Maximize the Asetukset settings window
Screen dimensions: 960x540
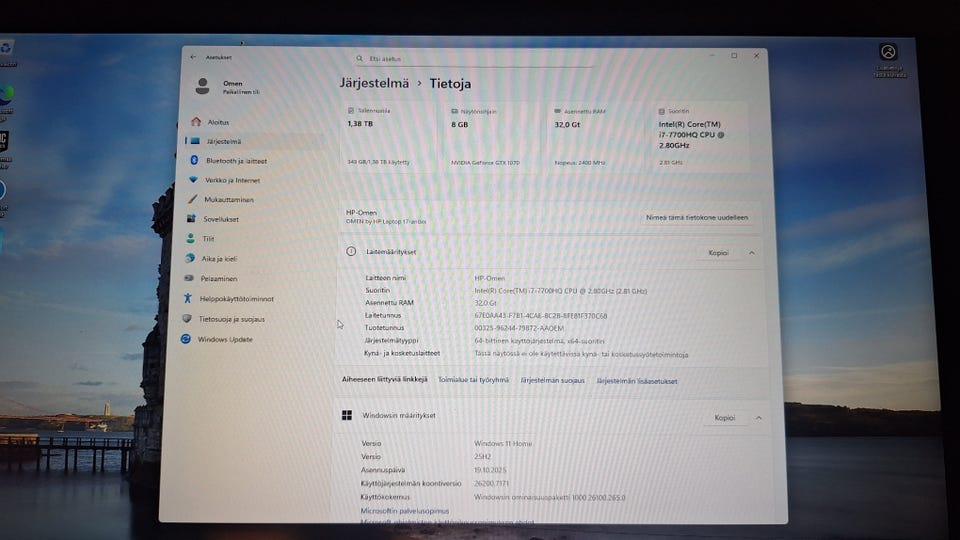pos(734,56)
